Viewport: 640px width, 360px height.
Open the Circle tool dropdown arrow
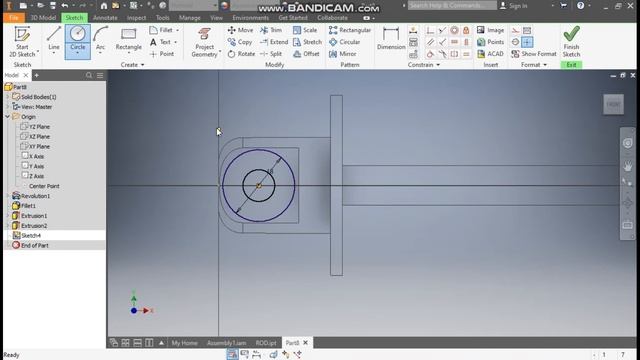tap(78, 53)
